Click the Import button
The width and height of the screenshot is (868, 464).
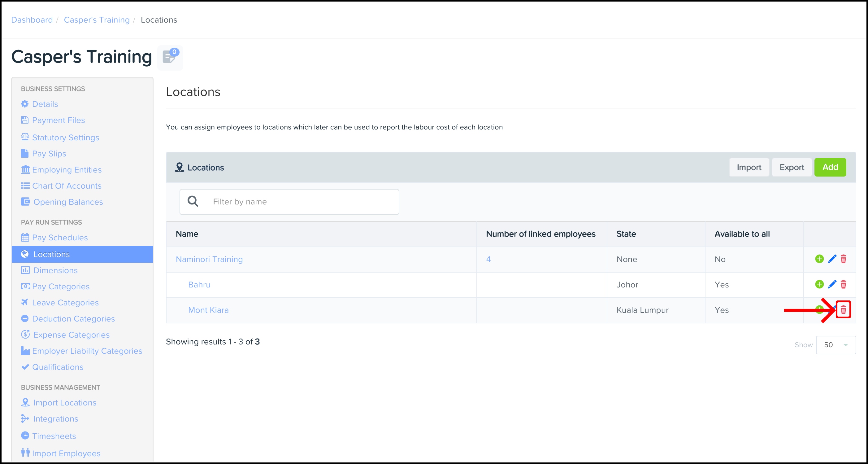coord(749,167)
